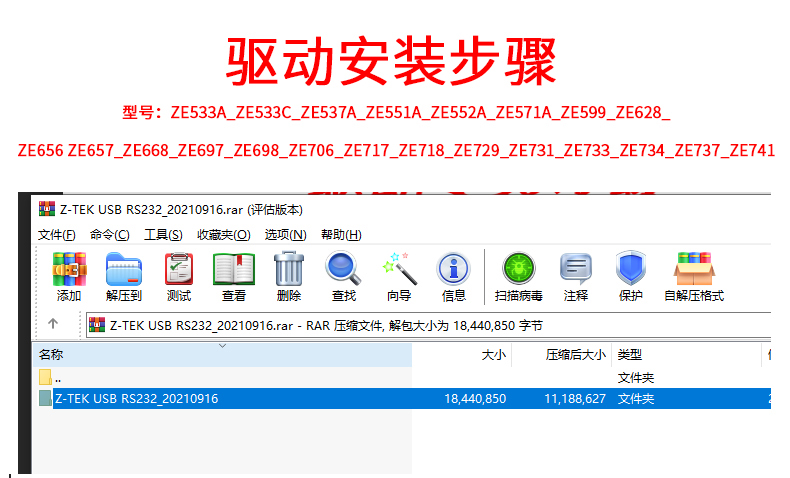
Task: Open the Commands (命令) menu
Action: pos(109,235)
